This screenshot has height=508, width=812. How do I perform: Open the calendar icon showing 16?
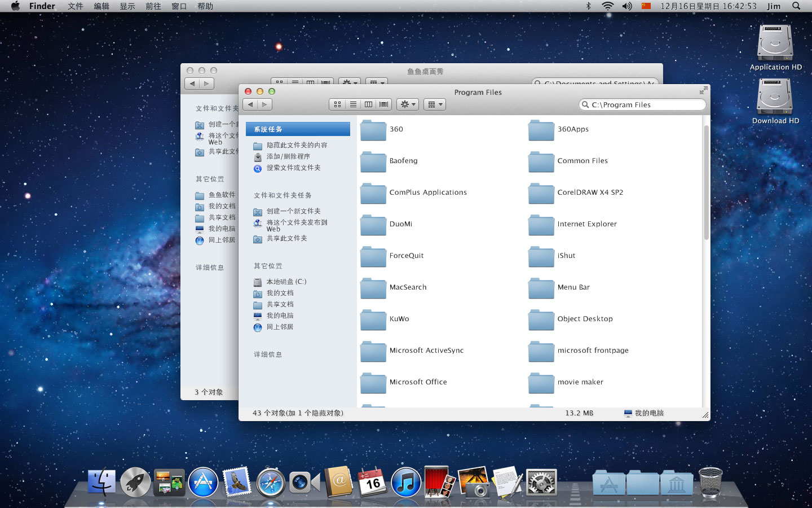(x=373, y=482)
